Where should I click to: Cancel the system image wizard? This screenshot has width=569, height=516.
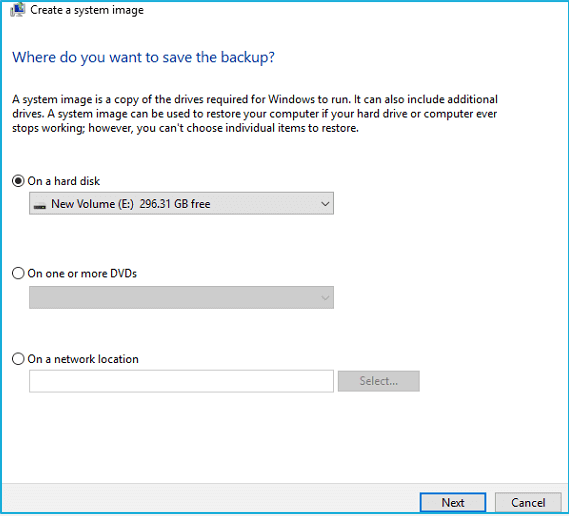(528, 503)
